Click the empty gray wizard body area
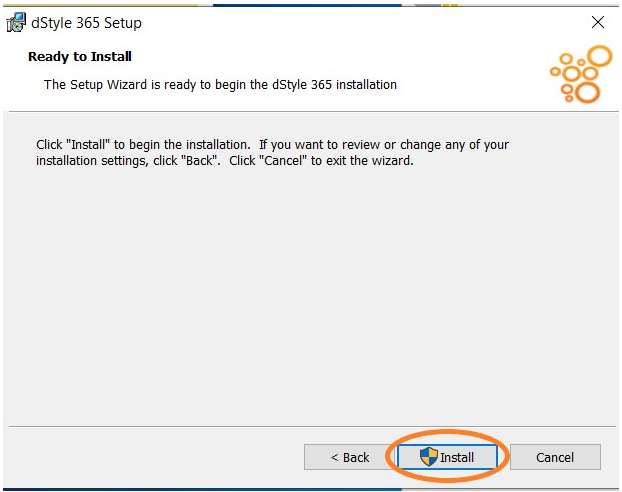Screen dimensions: 622x492 [309, 294]
